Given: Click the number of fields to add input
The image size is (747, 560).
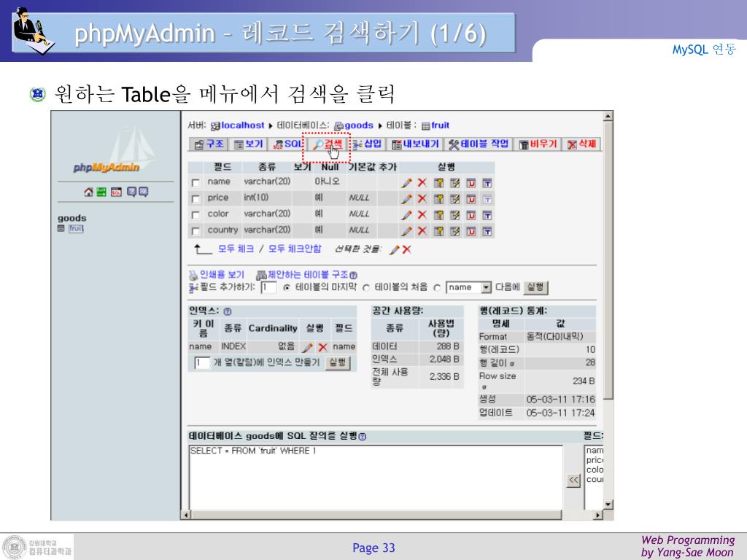Looking at the screenshot, I should [268, 287].
